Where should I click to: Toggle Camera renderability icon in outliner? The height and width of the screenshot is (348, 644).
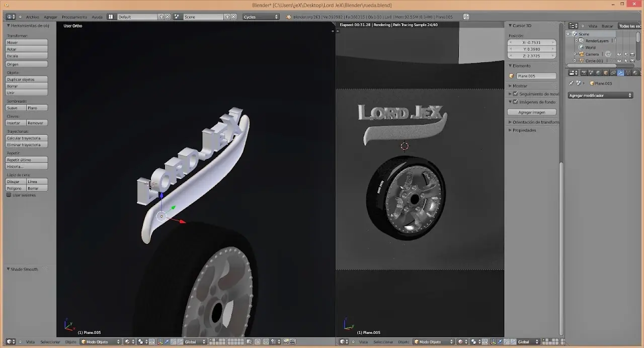click(632, 54)
